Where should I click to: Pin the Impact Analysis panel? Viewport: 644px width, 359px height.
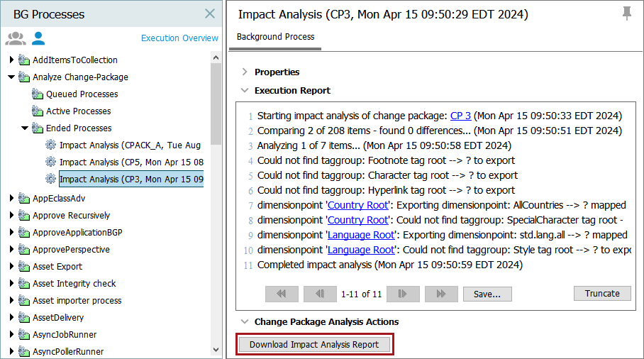coord(626,14)
